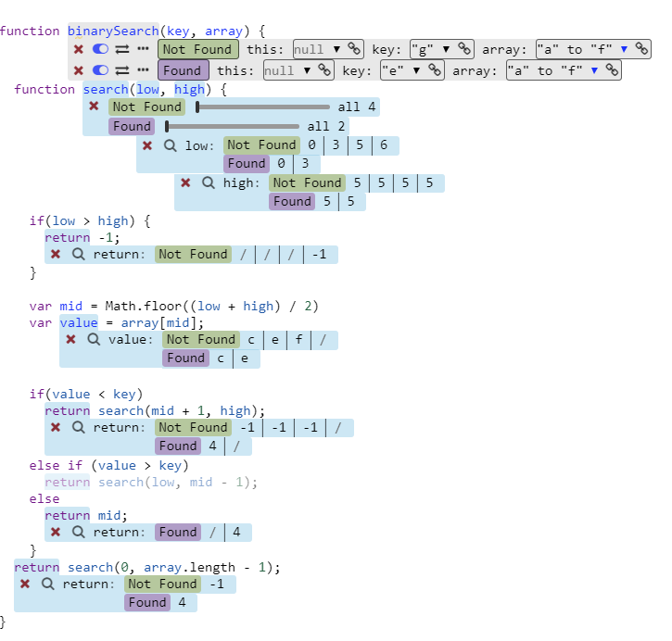Remove the value probe with red X

pyautogui.click(x=71, y=340)
